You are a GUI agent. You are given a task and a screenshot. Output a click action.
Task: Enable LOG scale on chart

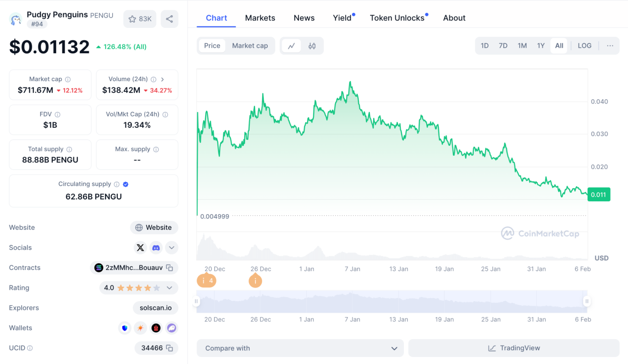(584, 46)
